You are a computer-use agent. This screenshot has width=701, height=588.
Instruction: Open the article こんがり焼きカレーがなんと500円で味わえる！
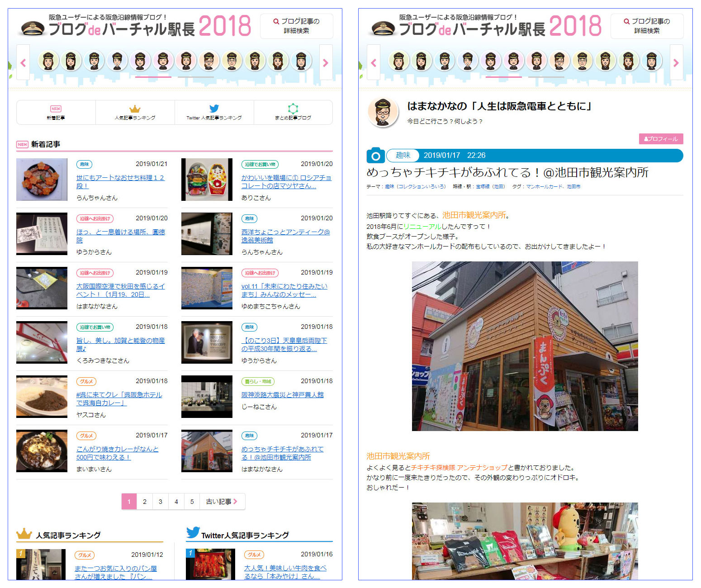(118, 453)
